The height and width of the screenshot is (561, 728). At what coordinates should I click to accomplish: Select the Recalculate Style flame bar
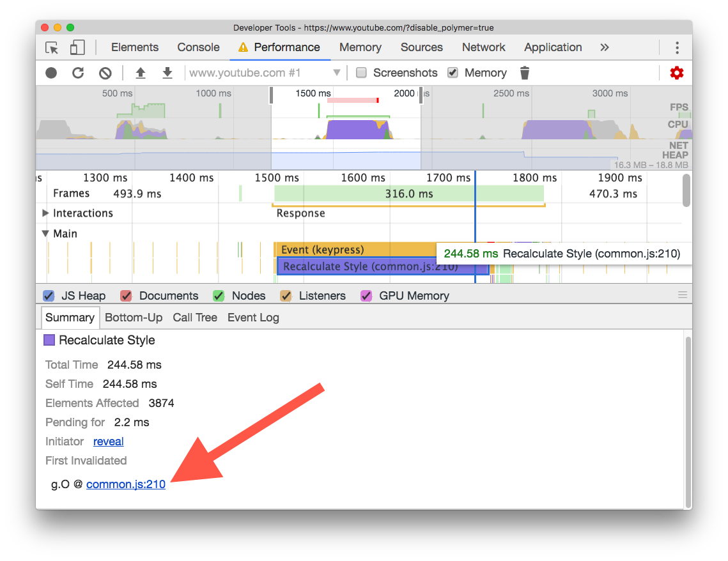point(383,266)
